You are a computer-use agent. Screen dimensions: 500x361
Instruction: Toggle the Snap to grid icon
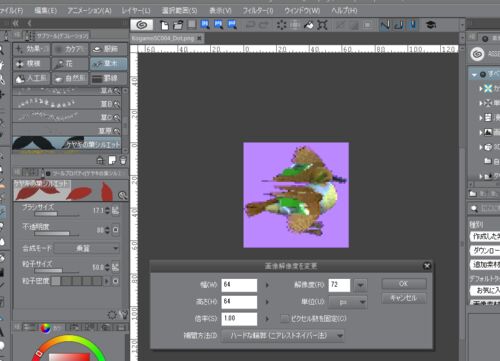(x=413, y=25)
